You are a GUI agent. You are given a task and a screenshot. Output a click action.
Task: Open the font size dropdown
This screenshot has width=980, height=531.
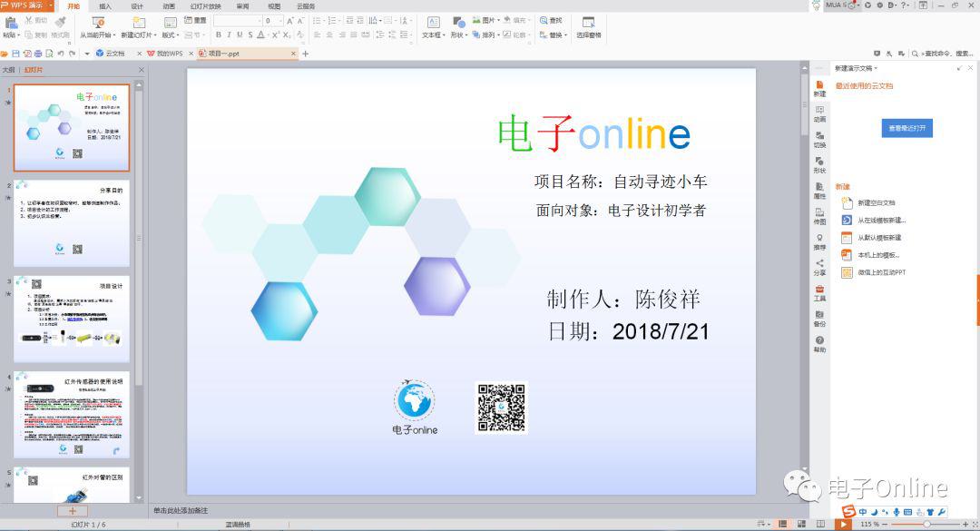282,20
